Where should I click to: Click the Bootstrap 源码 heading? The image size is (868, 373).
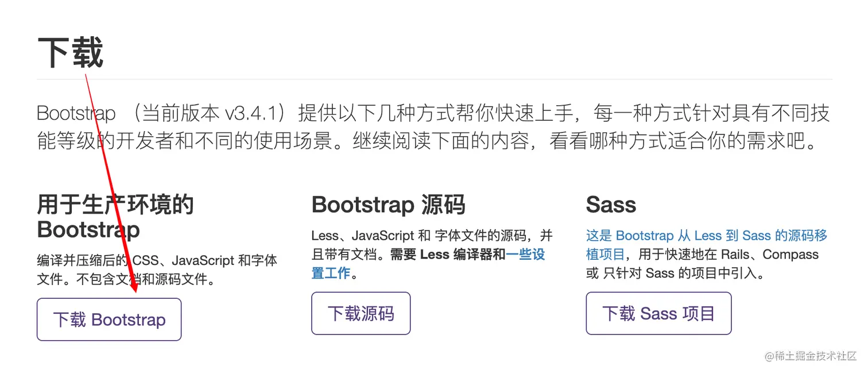(x=388, y=205)
